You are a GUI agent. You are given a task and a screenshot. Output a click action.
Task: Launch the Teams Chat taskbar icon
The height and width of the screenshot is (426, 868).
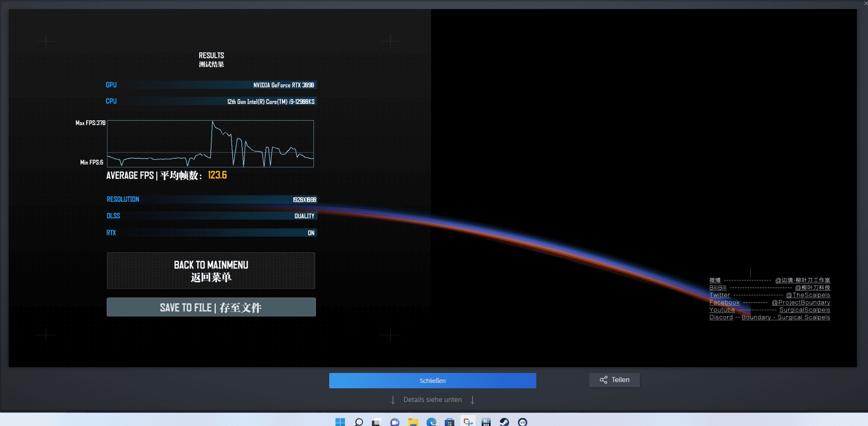pyautogui.click(x=395, y=422)
